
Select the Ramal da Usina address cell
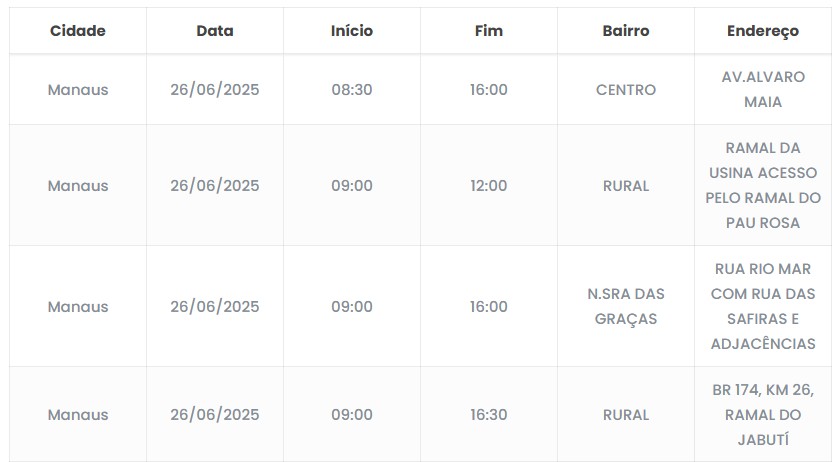[763, 185]
